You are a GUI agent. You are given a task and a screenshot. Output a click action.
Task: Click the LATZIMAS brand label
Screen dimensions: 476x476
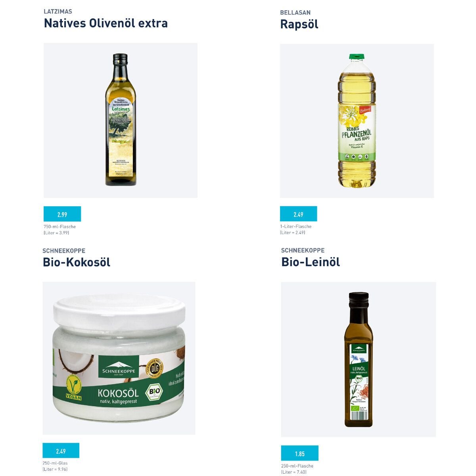pos(58,12)
